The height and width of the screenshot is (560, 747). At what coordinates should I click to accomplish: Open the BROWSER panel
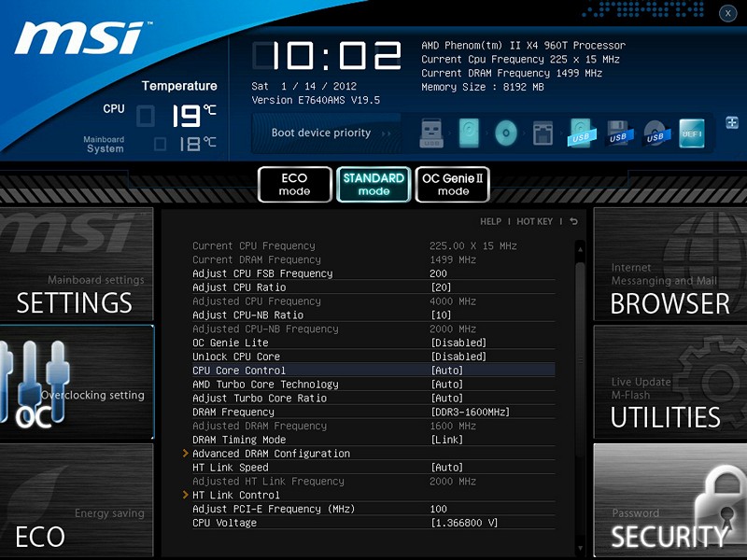point(670,264)
